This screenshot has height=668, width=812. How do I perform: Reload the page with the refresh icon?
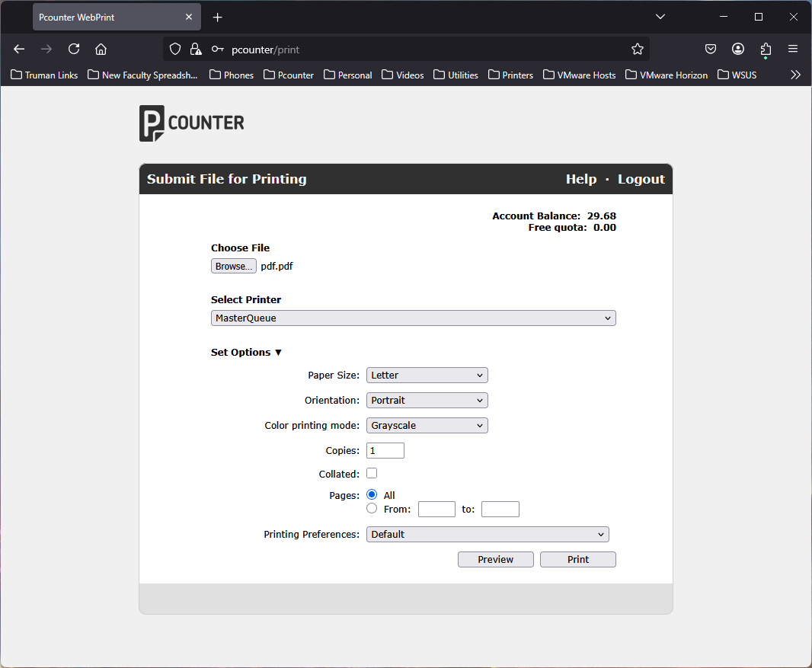coord(74,50)
